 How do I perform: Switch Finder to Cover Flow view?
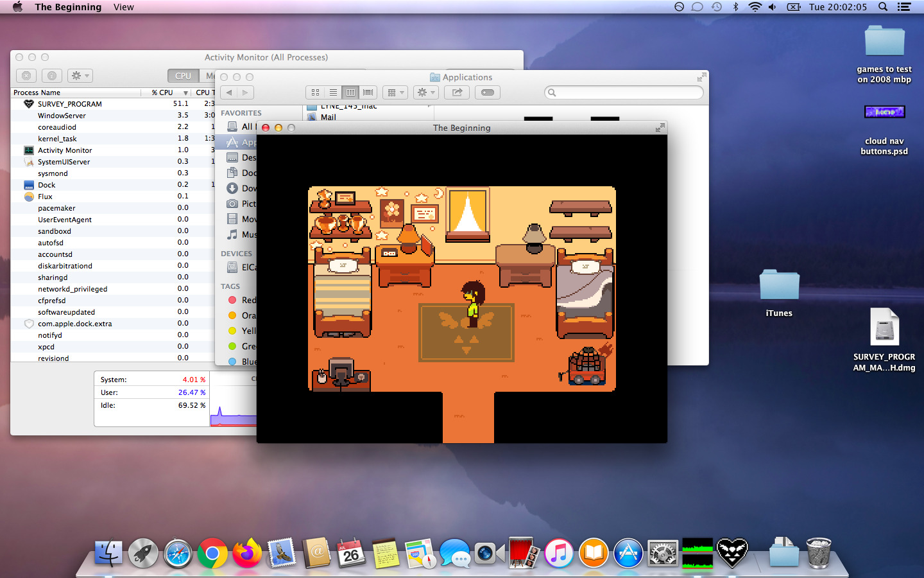368,92
